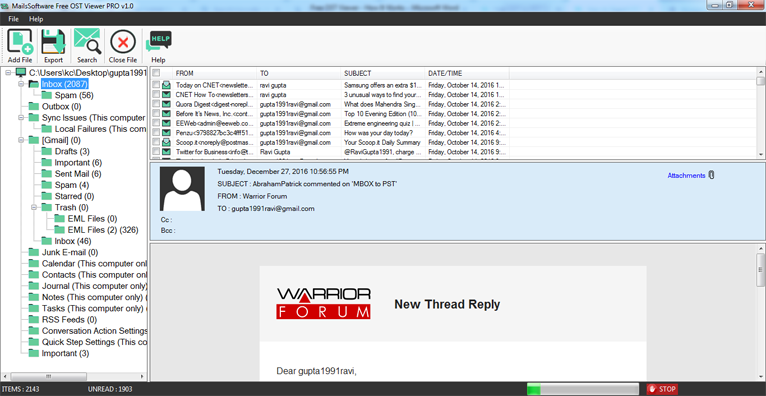The width and height of the screenshot is (766, 396).
Task: Collapse the Sync Issues tree node
Action: (x=21, y=118)
